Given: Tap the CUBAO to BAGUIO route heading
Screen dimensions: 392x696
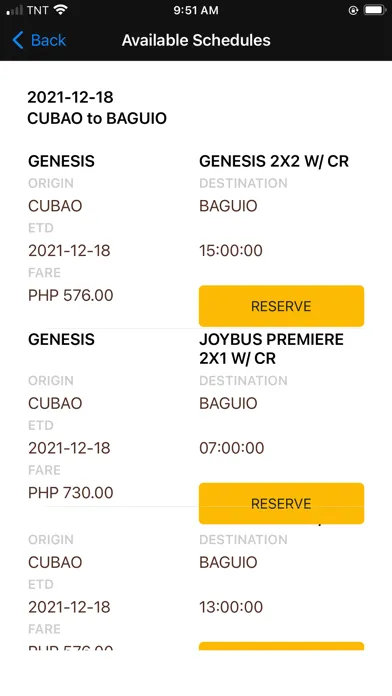Looking at the screenshot, I should pos(97,118).
